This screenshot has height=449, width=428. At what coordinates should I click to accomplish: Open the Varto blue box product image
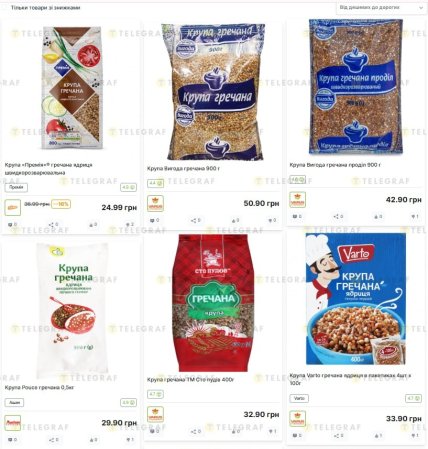(356, 299)
